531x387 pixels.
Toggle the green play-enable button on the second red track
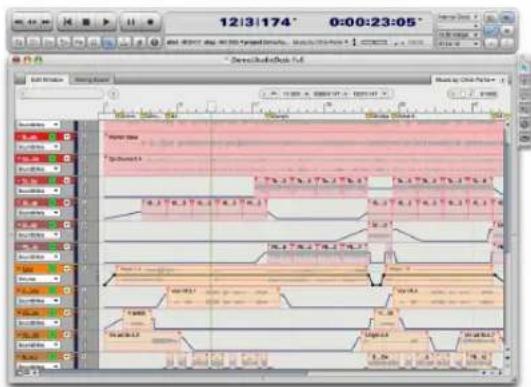coord(52,159)
